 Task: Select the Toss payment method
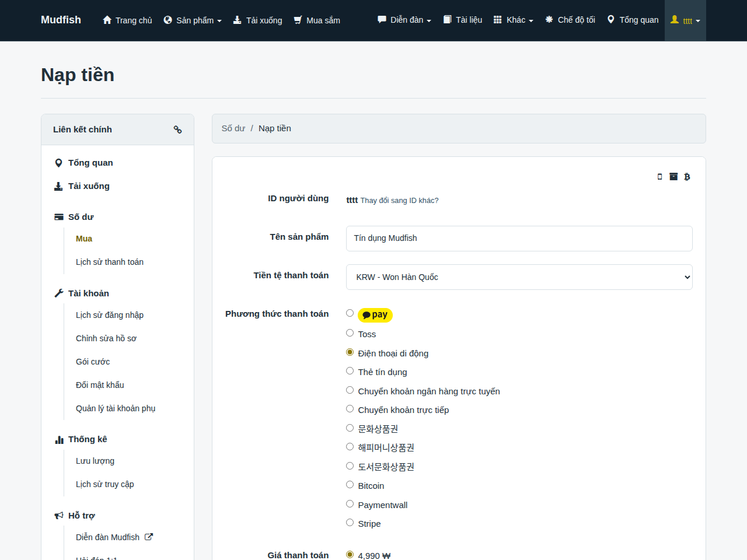tap(350, 333)
